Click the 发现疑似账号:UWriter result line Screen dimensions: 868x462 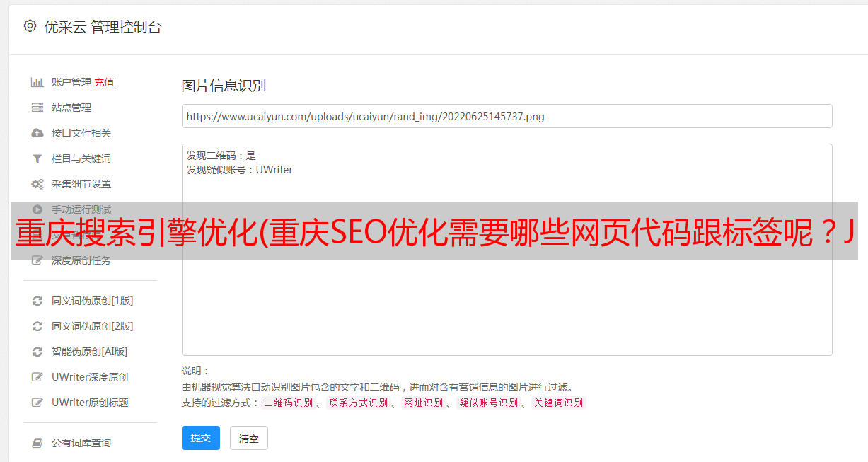pos(239,170)
